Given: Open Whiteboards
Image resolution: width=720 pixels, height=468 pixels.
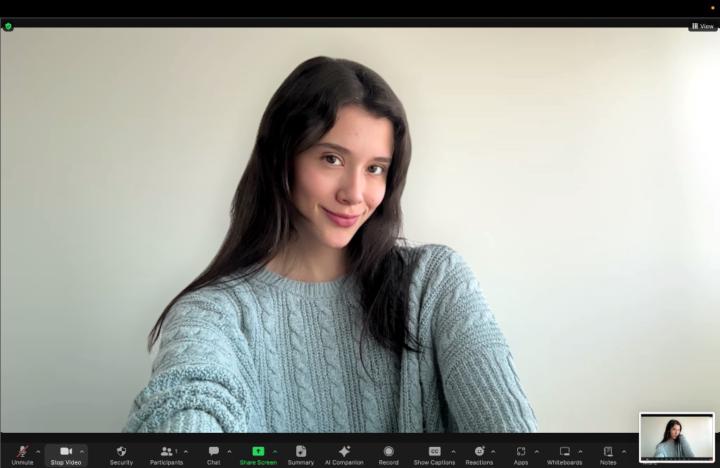Looking at the screenshot, I should 564,455.
